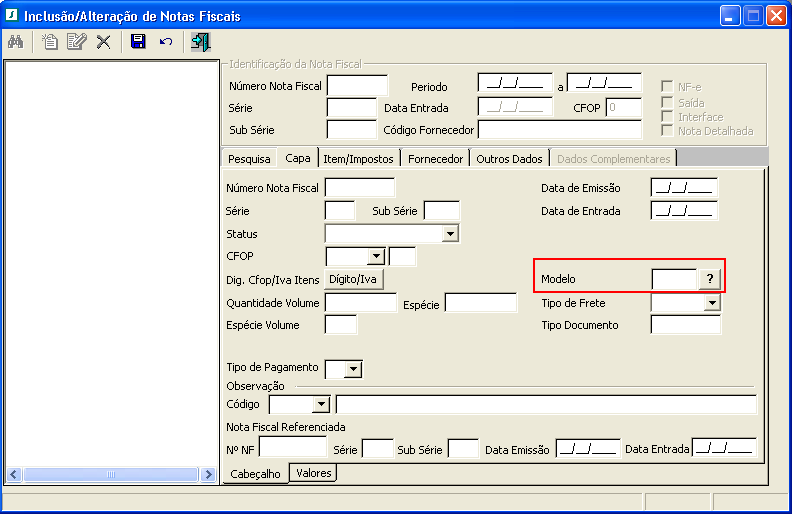Click the Modelo question mark lookup button

710,279
